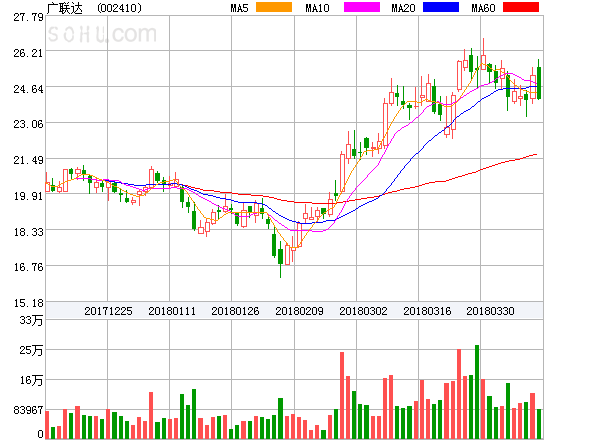This screenshot has width=600, height=440.
Task: Click the tallest green volume bar
Action: pyautogui.click(x=477, y=392)
